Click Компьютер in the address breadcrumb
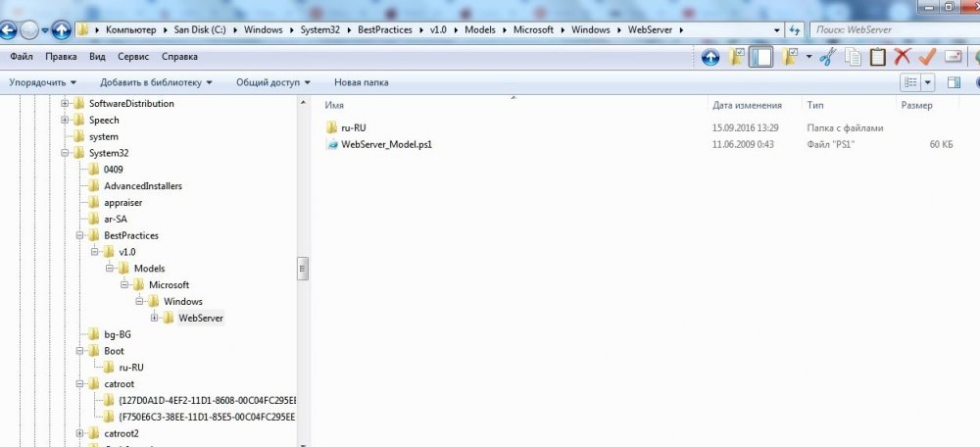Image resolution: width=980 pixels, height=447 pixels. tap(130, 29)
